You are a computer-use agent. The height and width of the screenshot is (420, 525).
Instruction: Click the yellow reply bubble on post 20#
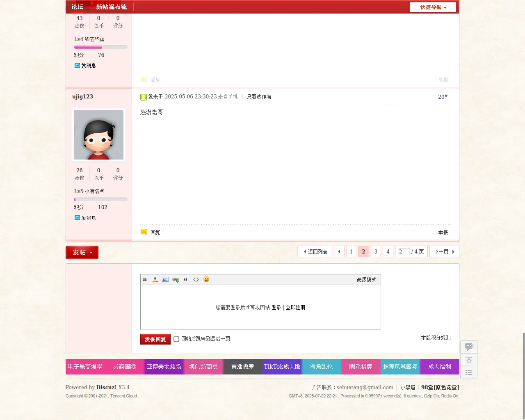[144, 232]
